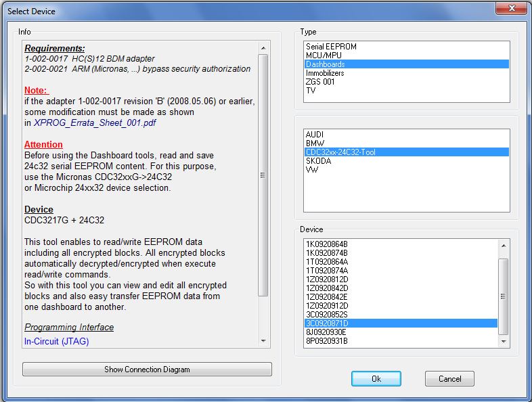Screen dimensions: 532x402
Task: Click the Cancel button
Action: [449, 378]
